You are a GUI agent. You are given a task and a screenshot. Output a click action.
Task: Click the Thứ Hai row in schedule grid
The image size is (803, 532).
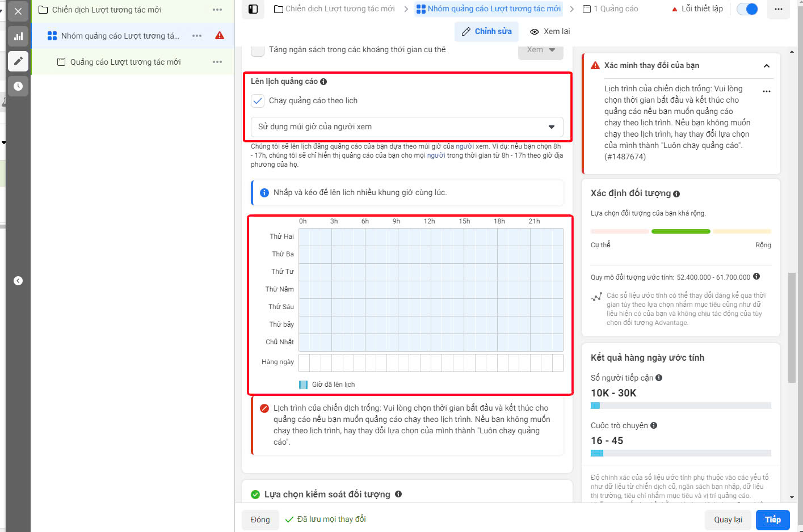coord(431,237)
